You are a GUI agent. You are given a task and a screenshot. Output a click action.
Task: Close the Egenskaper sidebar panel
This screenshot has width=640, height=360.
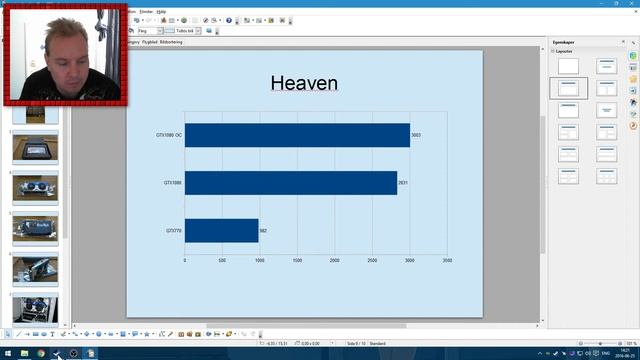pyautogui.click(x=623, y=42)
